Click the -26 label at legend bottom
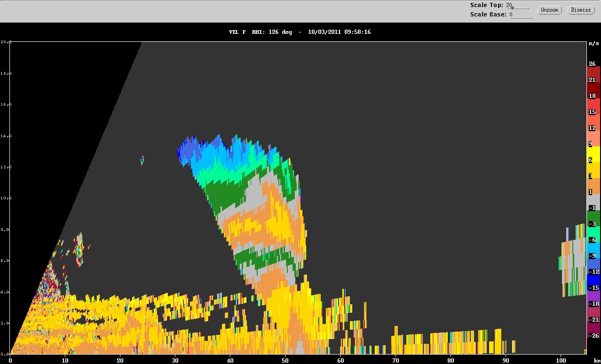 point(593,336)
